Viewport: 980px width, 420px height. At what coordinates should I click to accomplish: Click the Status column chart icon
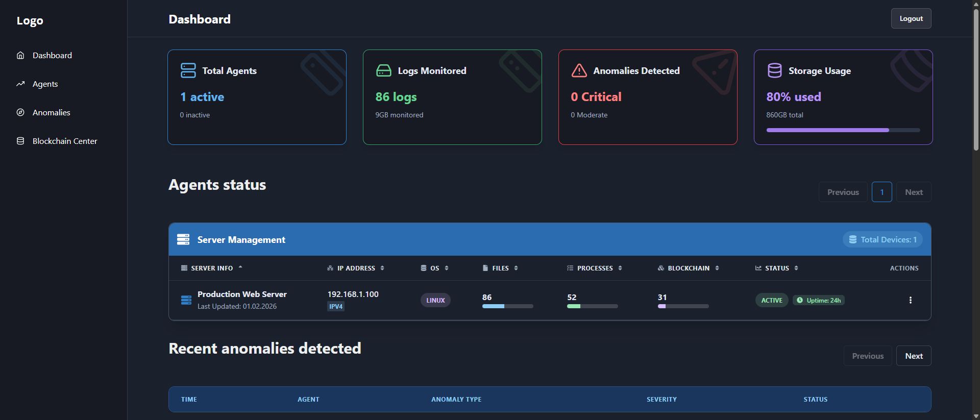click(758, 268)
